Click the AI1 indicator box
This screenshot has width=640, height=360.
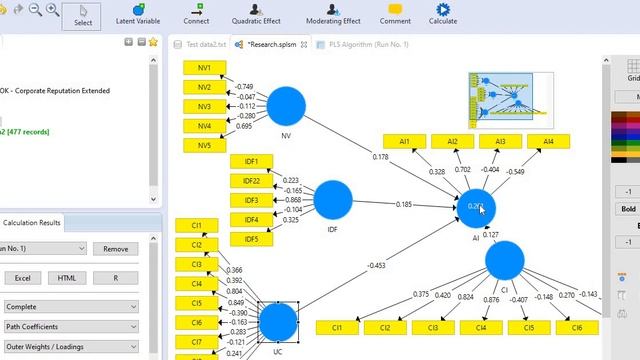pyautogui.click(x=404, y=142)
